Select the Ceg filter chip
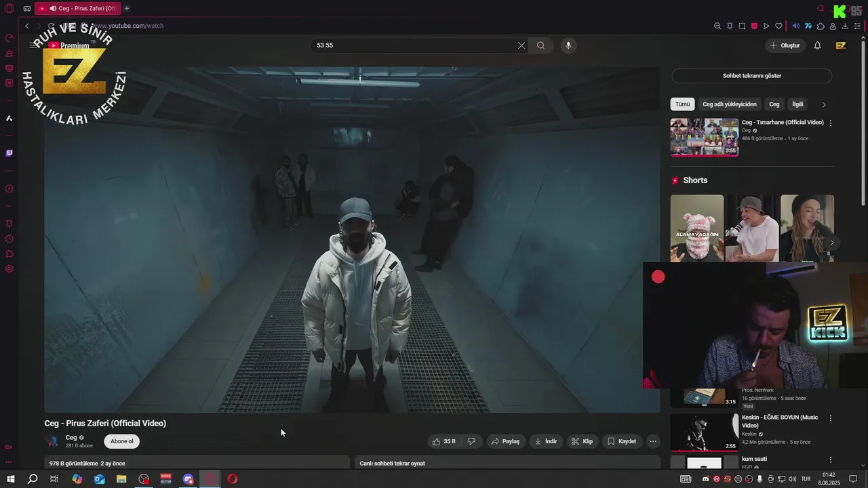Screen dimensions: 868x488 point(774,104)
